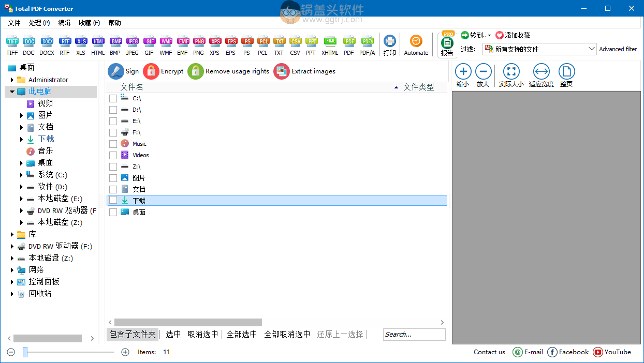
Task: Expand the 软件 (D:) tree node
Action: point(21,187)
